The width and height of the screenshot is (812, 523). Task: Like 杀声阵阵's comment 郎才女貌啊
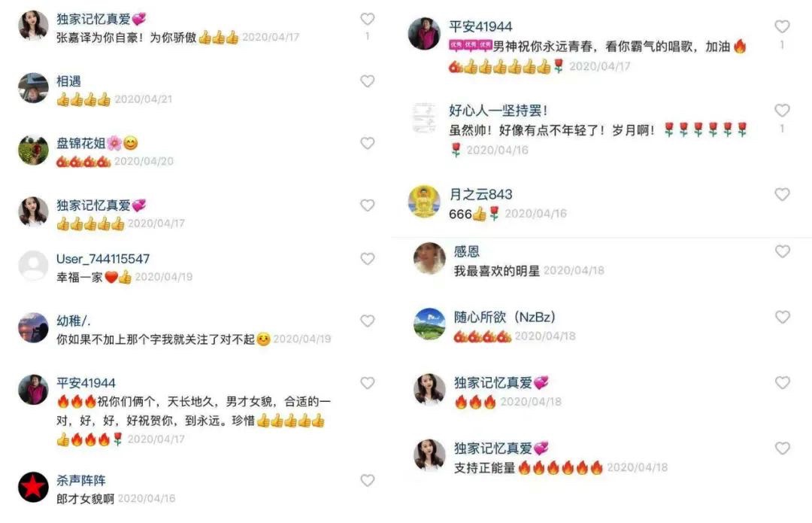click(367, 481)
